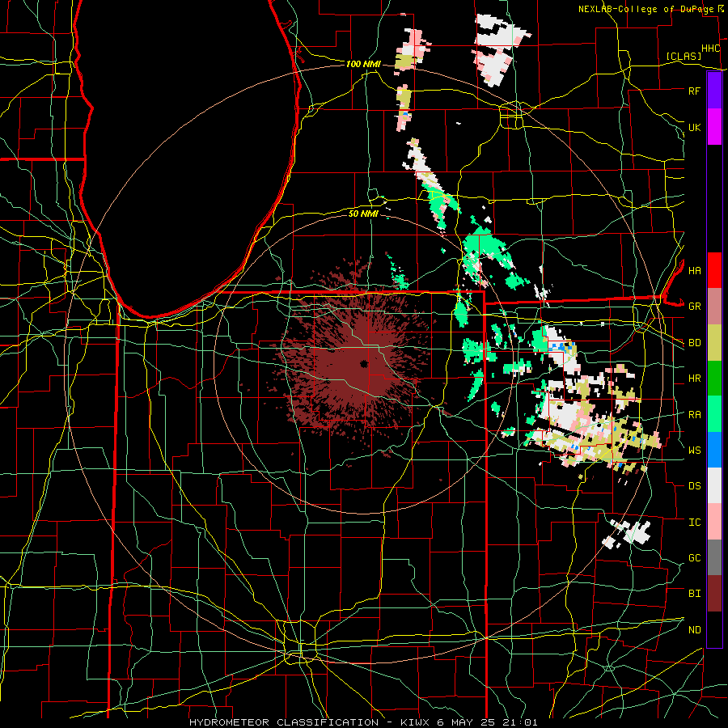Click the purple RF legend color swatch
This screenshot has width=728, height=728.
(x=714, y=90)
